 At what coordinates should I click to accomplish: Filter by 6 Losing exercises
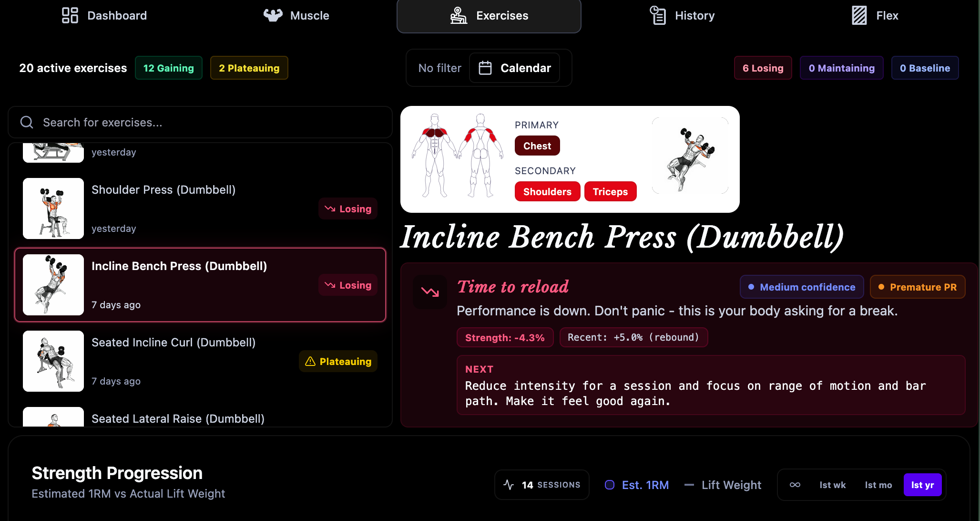pos(763,68)
